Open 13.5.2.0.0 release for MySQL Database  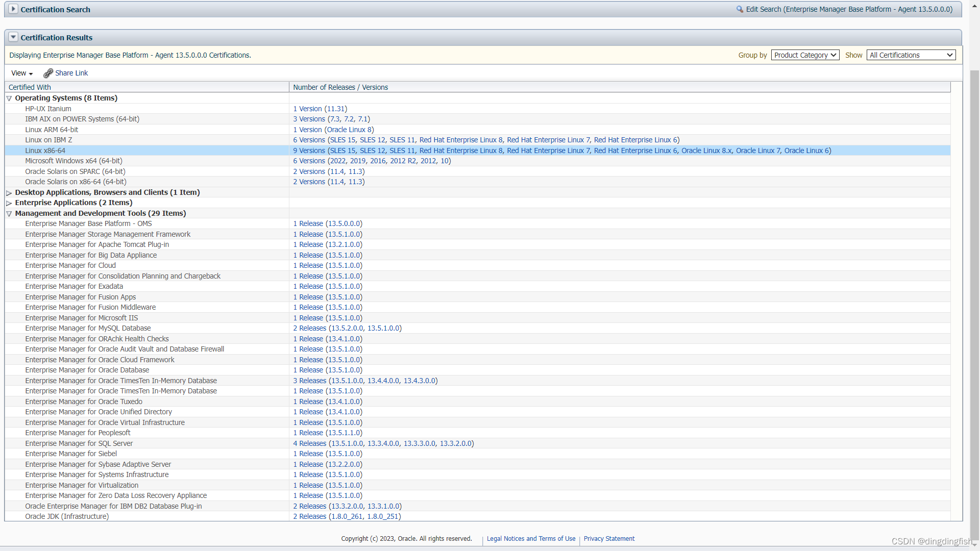tap(347, 328)
